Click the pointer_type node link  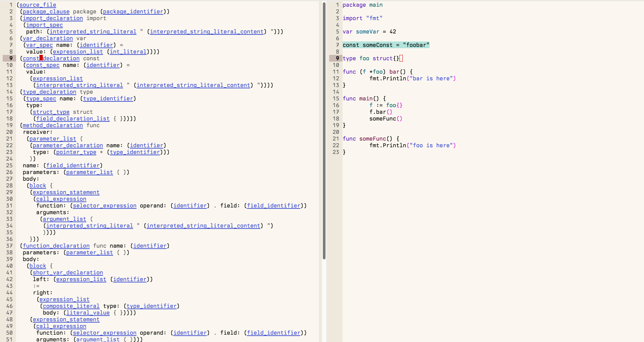[x=76, y=152]
